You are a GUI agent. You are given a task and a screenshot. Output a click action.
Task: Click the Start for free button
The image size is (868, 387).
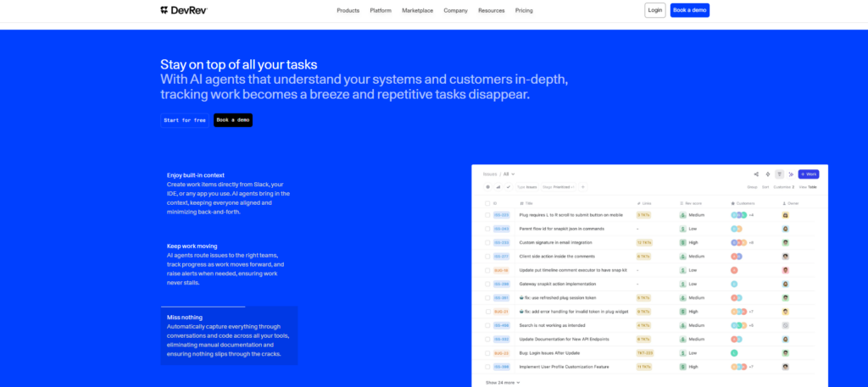(185, 120)
